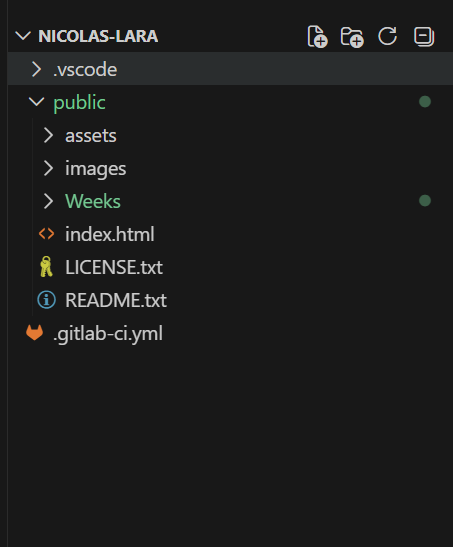This screenshot has width=453, height=547.
Task: Select the assets folder label
Action: (91, 135)
